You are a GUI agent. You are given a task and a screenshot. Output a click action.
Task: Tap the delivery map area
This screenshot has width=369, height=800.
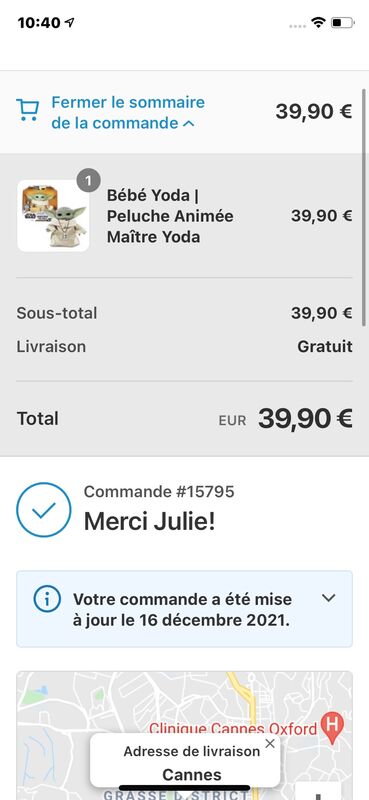pyautogui.click(x=184, y=735)
